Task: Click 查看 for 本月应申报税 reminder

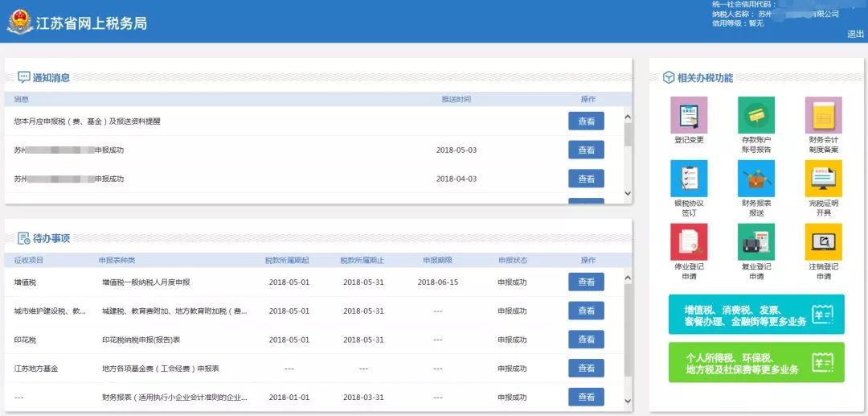Action: pyautogui.click(x=586, y=122)
